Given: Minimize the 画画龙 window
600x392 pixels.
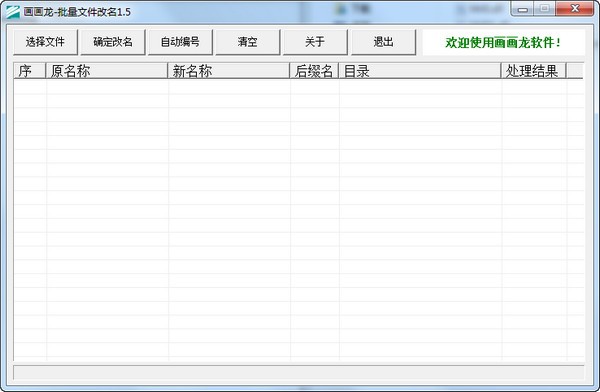Looking at the screenshot, I should click(x=523, y=9).
